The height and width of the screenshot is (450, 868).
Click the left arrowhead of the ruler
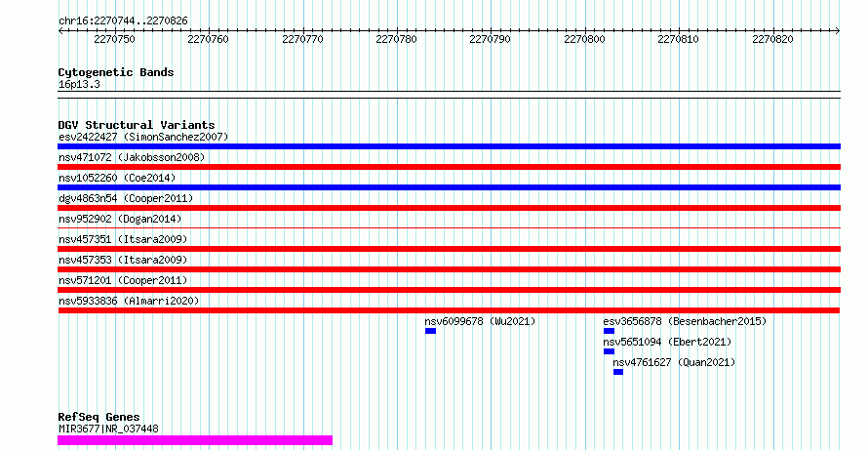[x=60, y=31]
